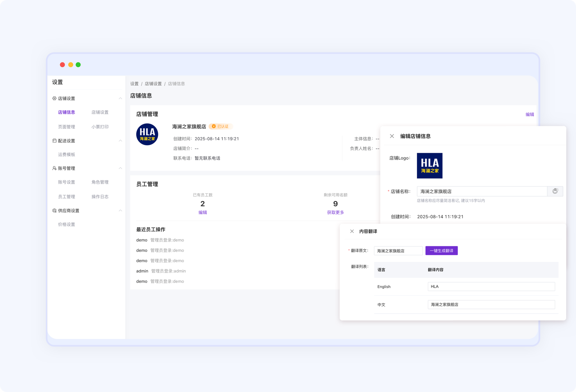Click the square HLA logo in edit panel

[429, 166]
